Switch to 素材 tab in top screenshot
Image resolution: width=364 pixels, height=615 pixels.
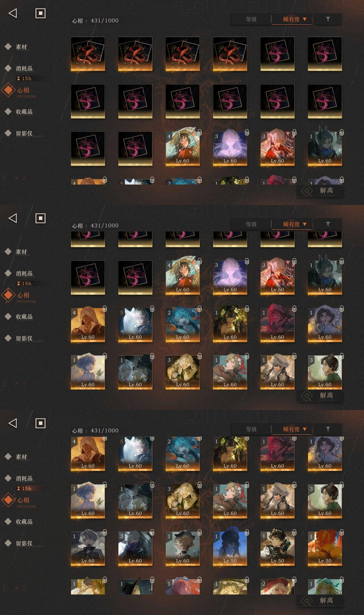point(21,47)
